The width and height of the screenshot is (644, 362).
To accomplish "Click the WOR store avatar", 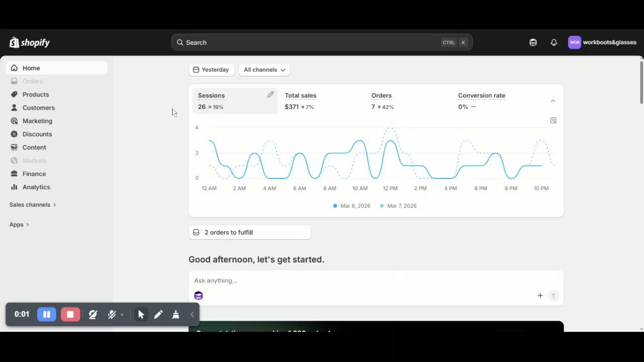I will click(575, 42).
